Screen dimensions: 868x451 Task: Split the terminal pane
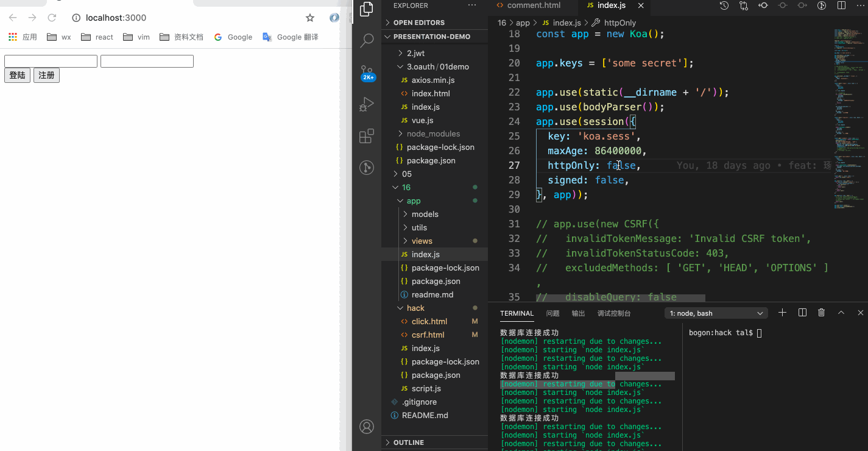point(802,313)
